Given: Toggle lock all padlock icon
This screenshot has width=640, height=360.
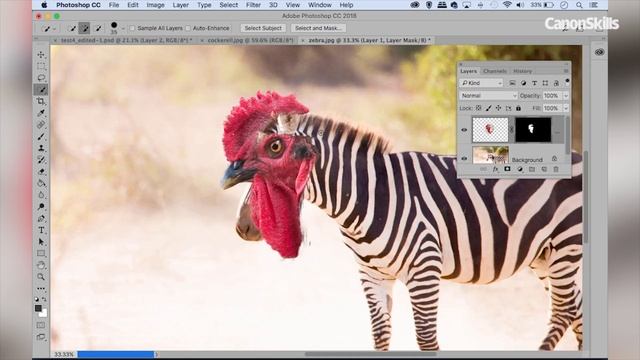Looking at the screenshot, I should click(x=518, y=108).
